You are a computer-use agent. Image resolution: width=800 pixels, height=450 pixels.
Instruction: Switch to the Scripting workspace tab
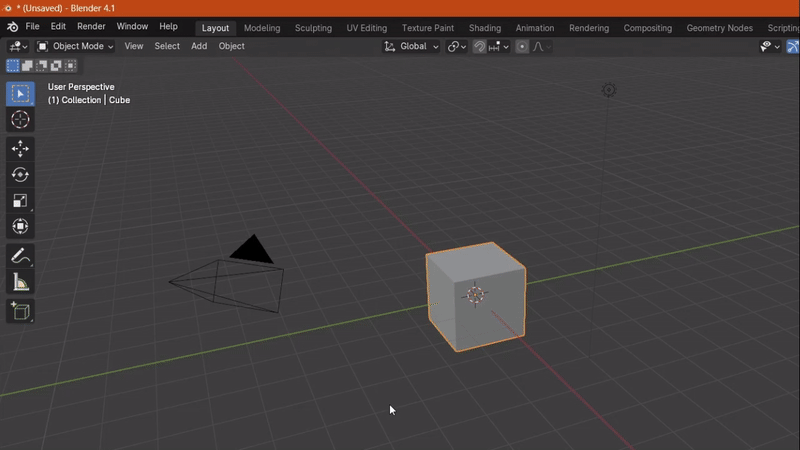[783, 28]
